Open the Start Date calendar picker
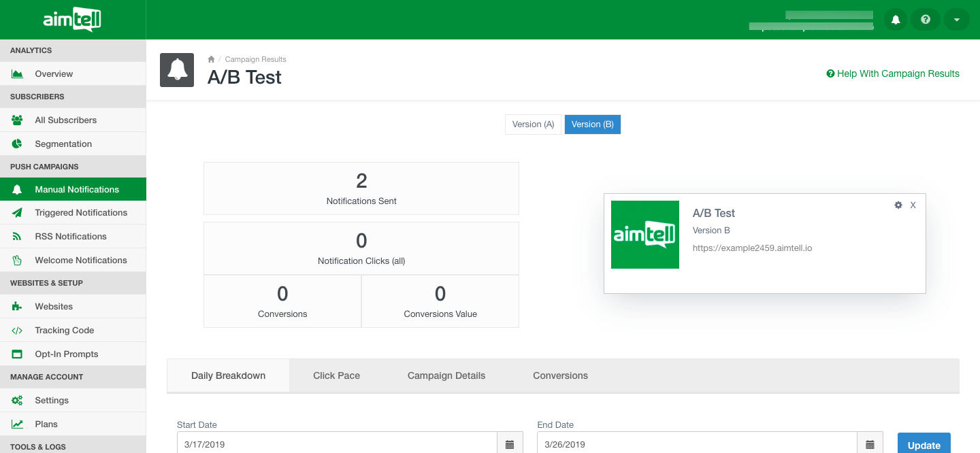The height and width of the screenshot is (453, 980). coord(510,444)
